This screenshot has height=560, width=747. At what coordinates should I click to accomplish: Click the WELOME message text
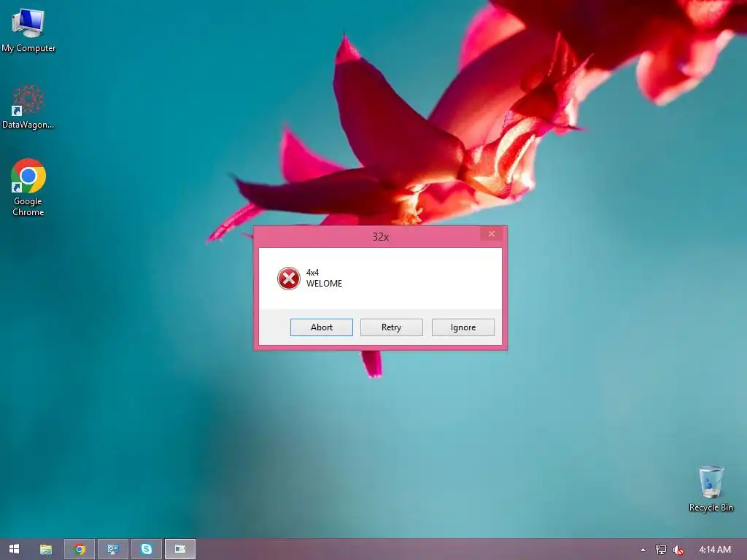coord(324,284)
